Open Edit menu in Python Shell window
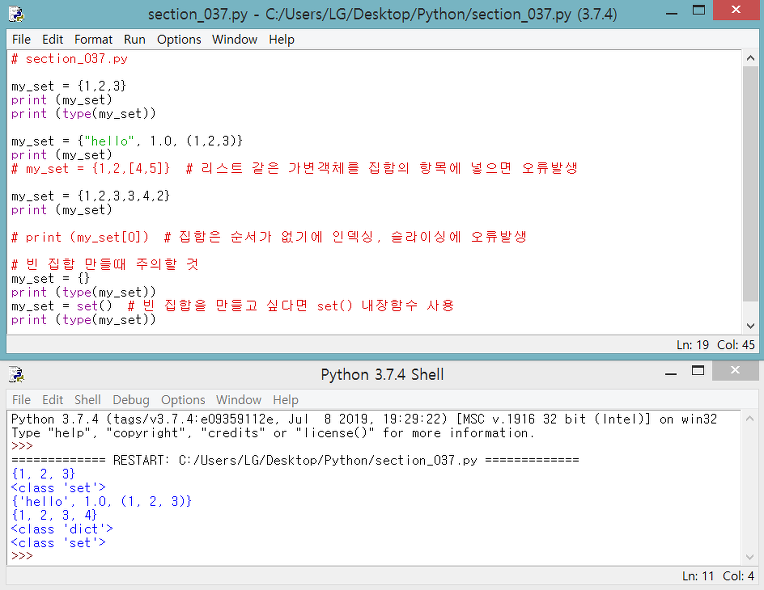The width and height of the screenshot is (764, 590). pos(52,400)
